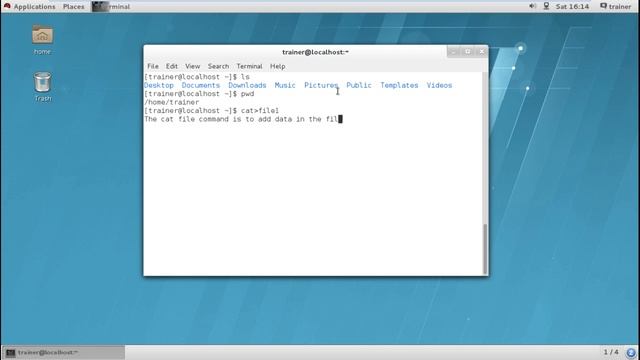Click the red hat Applications icon
640x360 pixels.
click(7, 6)
